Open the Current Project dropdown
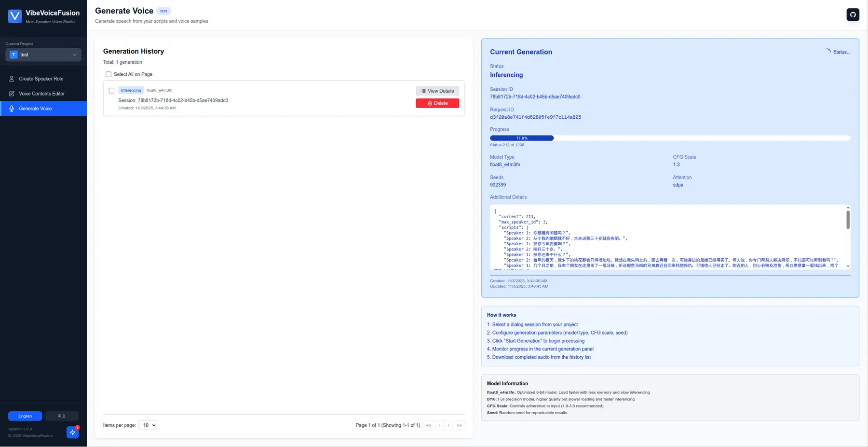This screenshot has height=447, width=868. point(43,55)
